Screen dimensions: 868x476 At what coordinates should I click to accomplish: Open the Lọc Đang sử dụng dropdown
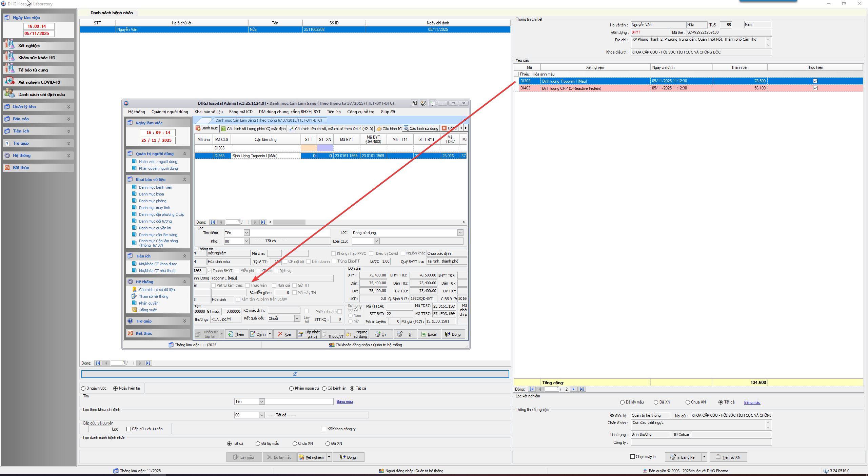(460, 233)
